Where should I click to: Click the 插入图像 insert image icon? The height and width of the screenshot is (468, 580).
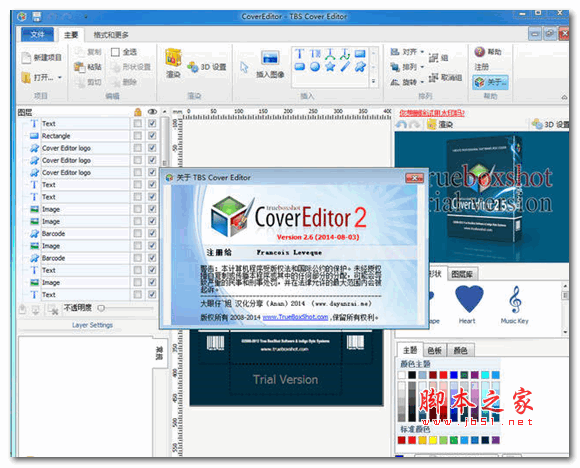tap(270, 58)
